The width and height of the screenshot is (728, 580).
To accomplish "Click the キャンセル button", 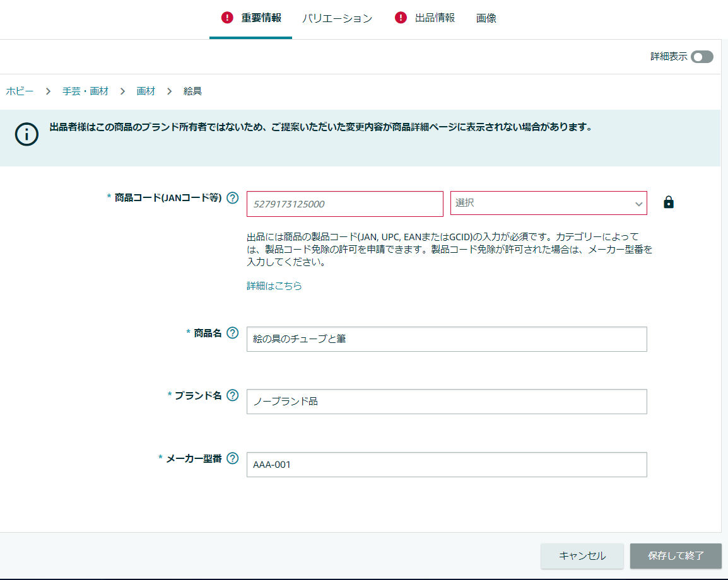I will 582,556.
